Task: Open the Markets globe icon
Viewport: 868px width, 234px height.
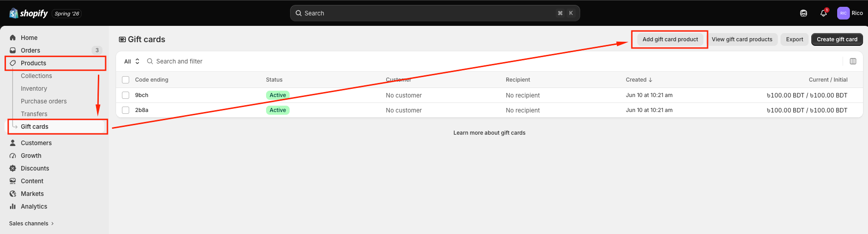Action: coord(13,194)
